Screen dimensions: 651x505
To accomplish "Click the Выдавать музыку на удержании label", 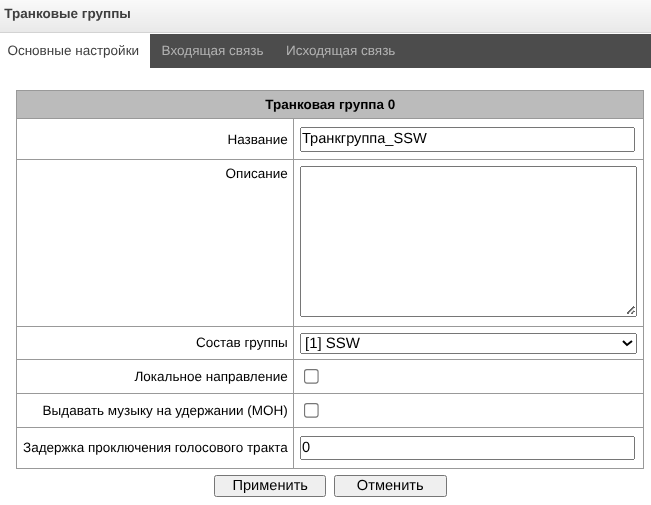I will coord(165,410).
